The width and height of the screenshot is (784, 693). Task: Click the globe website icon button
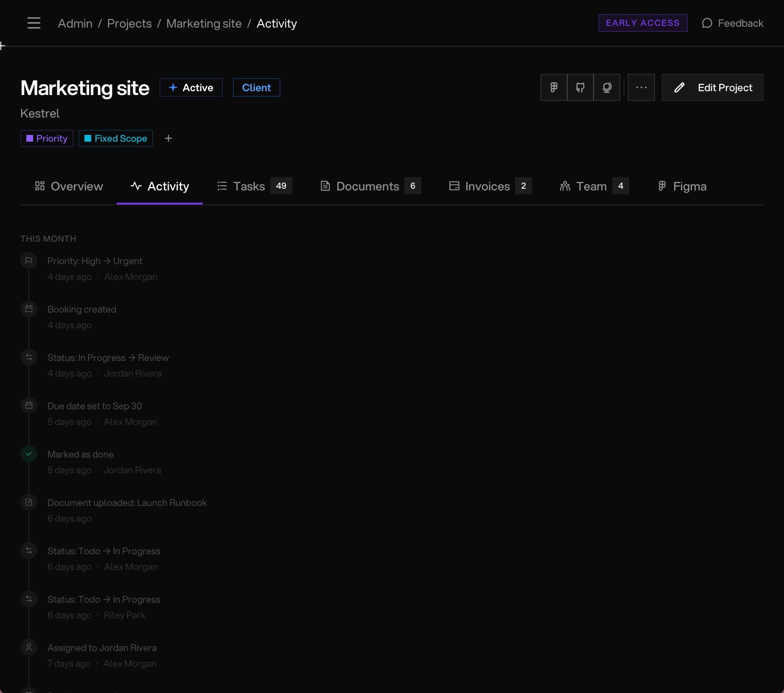[607, 87]
